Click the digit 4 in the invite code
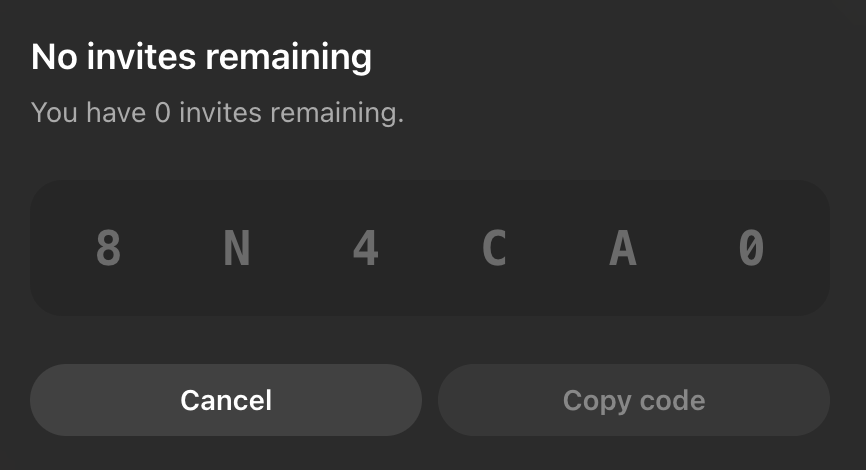Image resolution: width=866 pixels, height=470 pixels. point(365,249)
